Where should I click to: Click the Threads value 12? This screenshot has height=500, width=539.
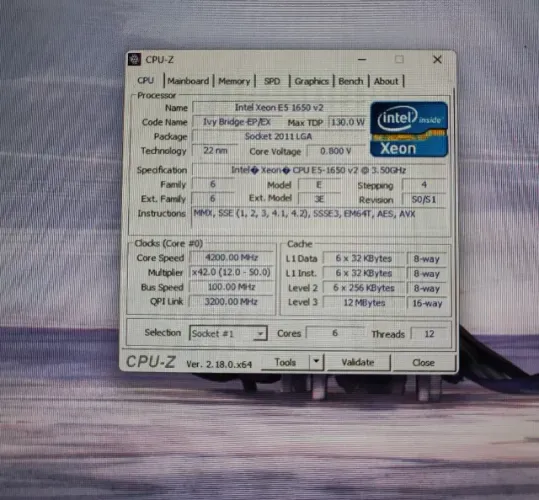pyautogui.click(x=429, y=334)
